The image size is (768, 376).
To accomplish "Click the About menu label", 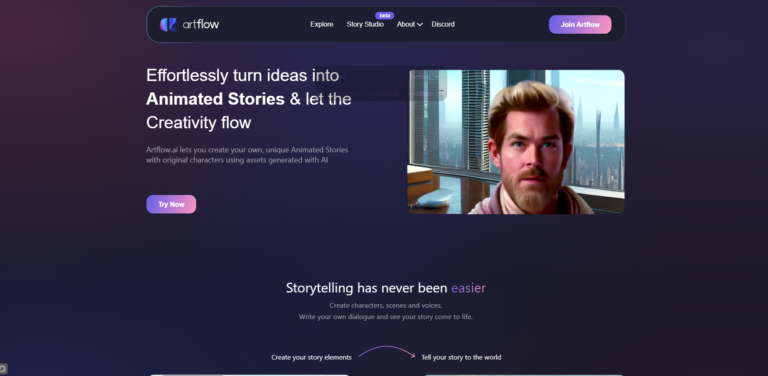I will coord(406,24).
